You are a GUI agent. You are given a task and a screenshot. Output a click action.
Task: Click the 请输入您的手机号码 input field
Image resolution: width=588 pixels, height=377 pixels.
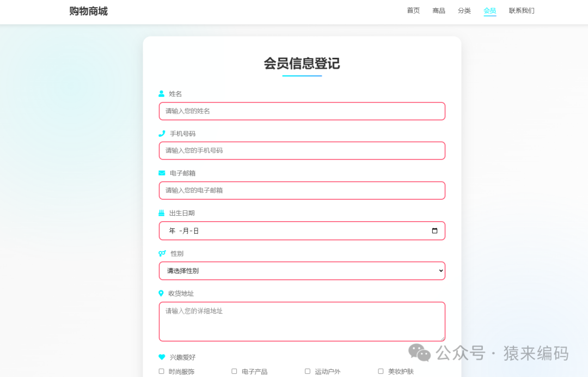[302, 150]
